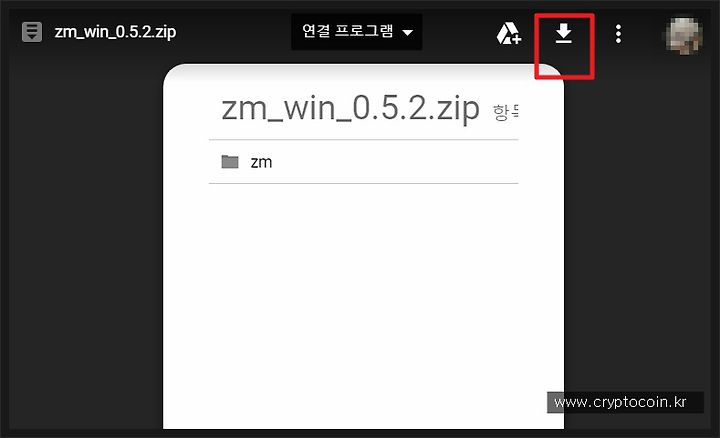Select the gray zm folder icon
This screenshot has height=438, width=720.
coord(230,162)
